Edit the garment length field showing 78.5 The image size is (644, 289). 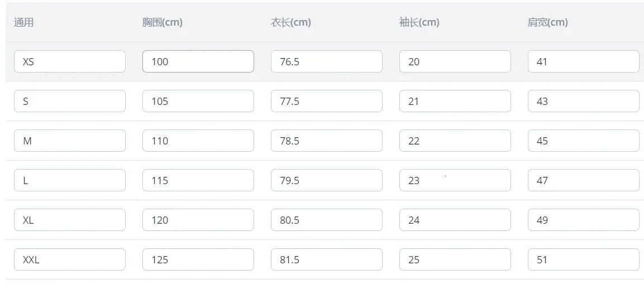327,141
